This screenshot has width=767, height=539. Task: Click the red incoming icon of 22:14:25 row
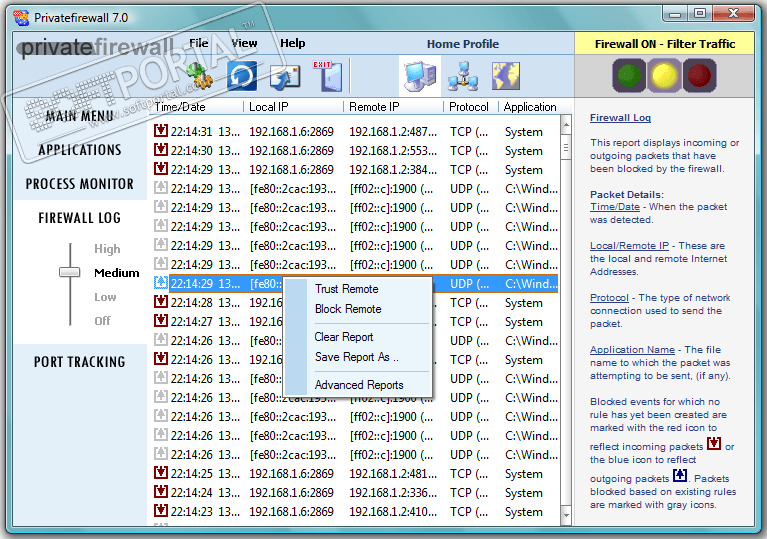(x=160, y=473)
